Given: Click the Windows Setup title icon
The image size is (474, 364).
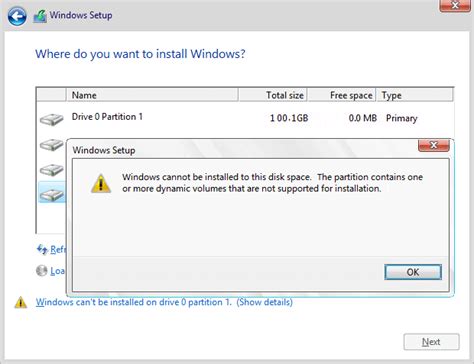Looking at the screenshot, I should (40, 16).
